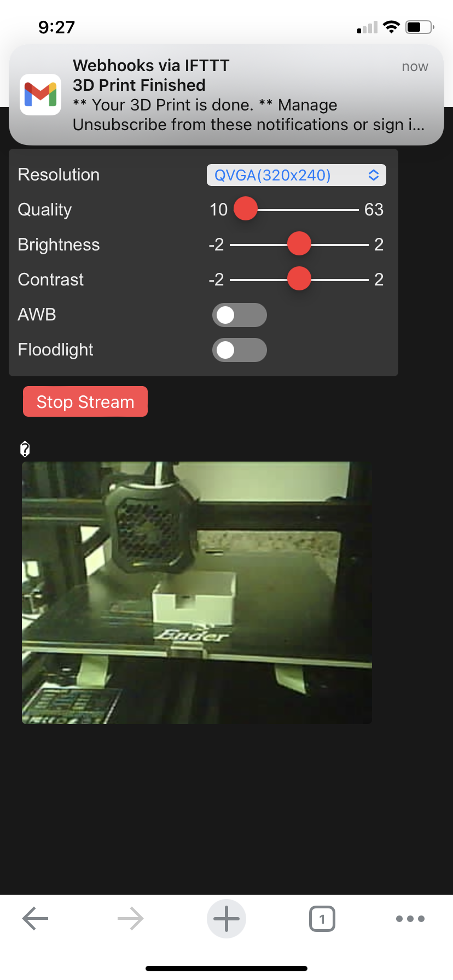453x980 pixels.
Task: Open a new tab with the plus button
Action: coord(226,919)
